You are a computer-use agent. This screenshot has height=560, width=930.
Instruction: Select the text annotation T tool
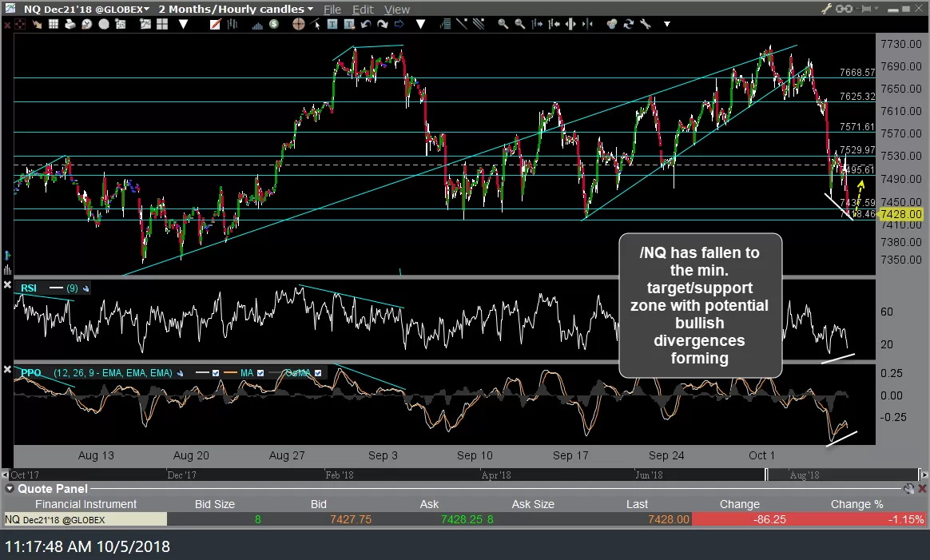[332, 24]
